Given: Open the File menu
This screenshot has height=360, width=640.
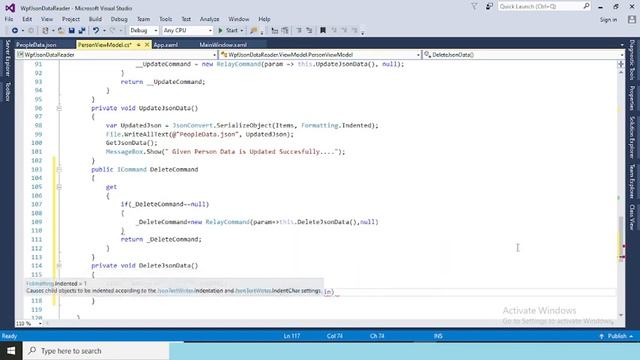Looking at the screenshot, I should (9, 19).
